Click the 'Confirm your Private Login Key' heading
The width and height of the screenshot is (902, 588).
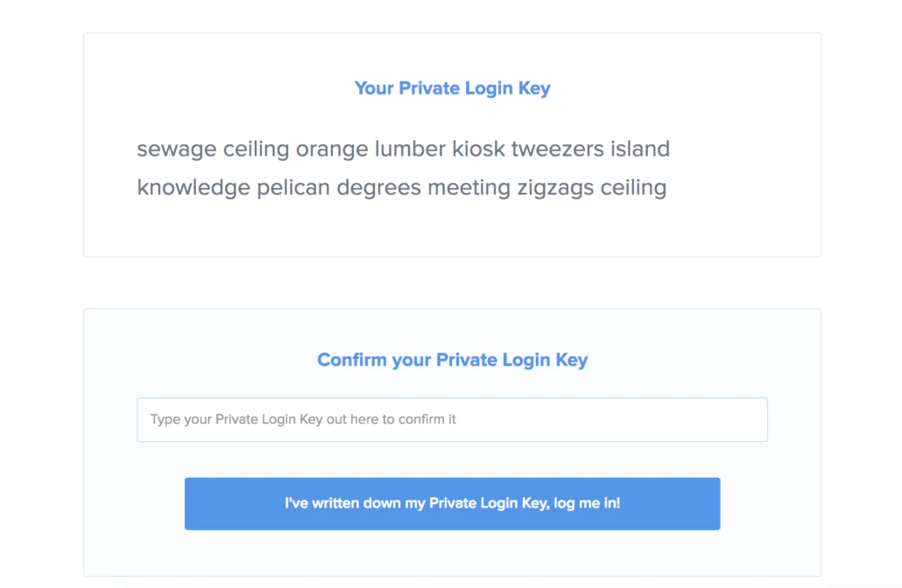pos(452,360)
